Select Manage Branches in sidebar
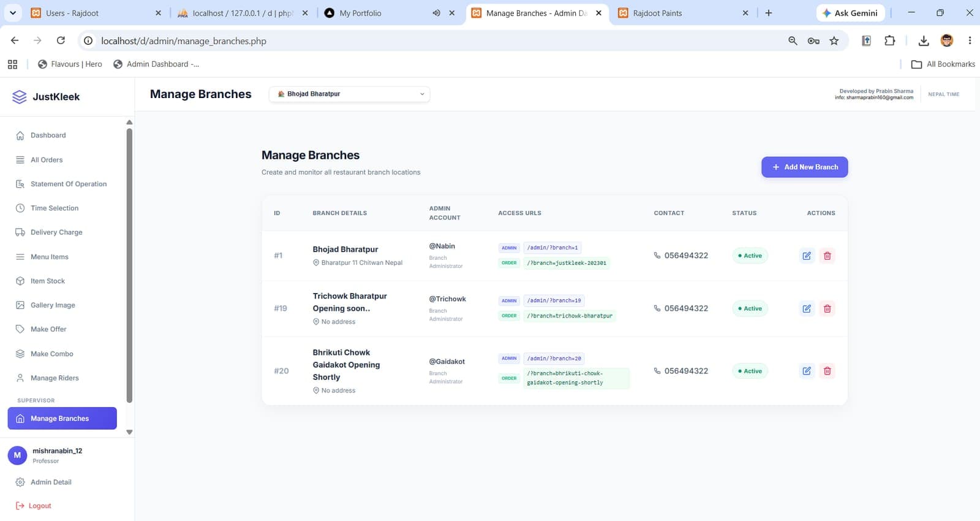The width and height of the screenshot is (980, 521). [x=62, y=419]
